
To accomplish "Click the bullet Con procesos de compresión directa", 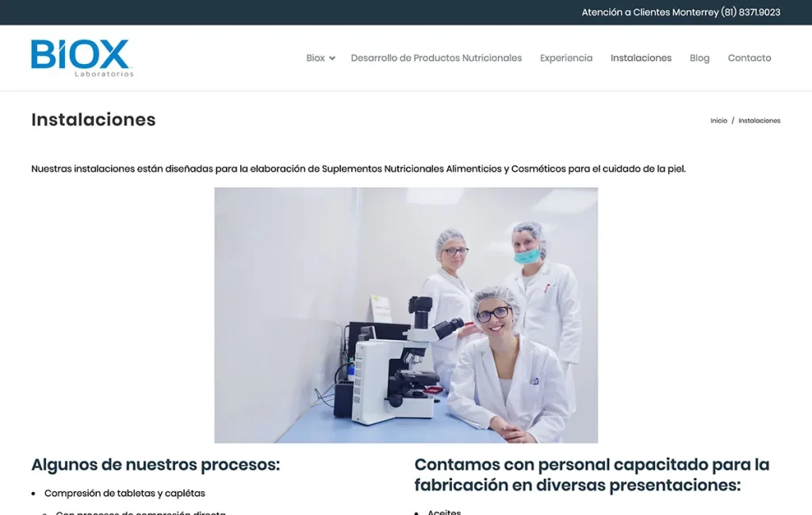I will pos(138,512).
